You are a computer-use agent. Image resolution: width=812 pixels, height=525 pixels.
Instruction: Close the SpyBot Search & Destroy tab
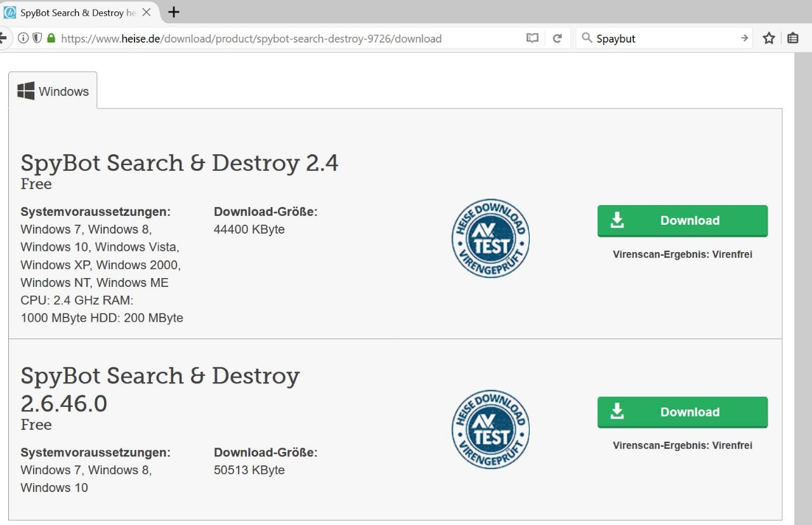point(147,12)
